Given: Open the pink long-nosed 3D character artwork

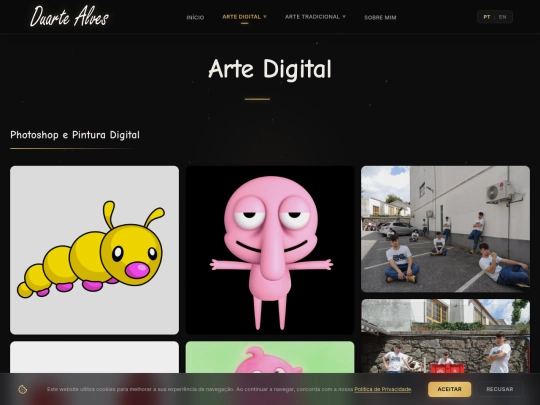Looking at the screenshot, I should click(x=270, y=250).
